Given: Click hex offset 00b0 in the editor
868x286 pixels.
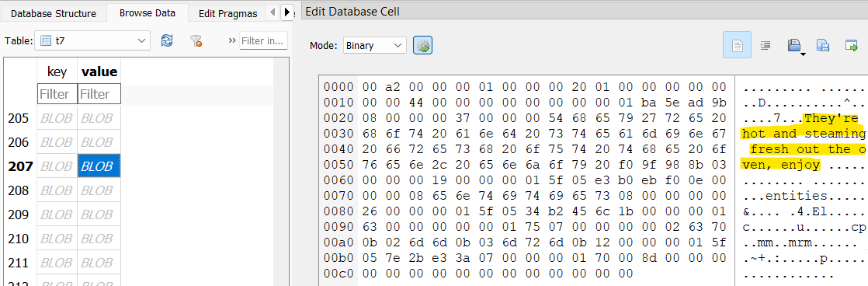Looking at the screenshot, I should click(339, 258).
